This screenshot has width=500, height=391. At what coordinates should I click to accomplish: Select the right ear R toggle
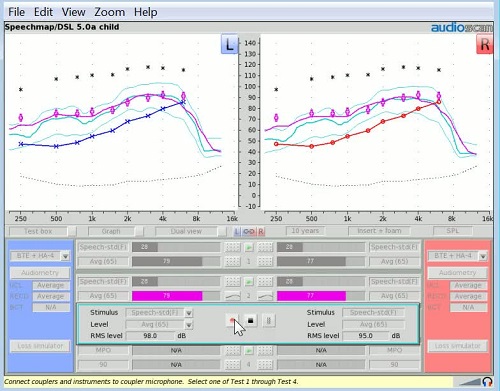pyautogui.click(x=261, y=231)
